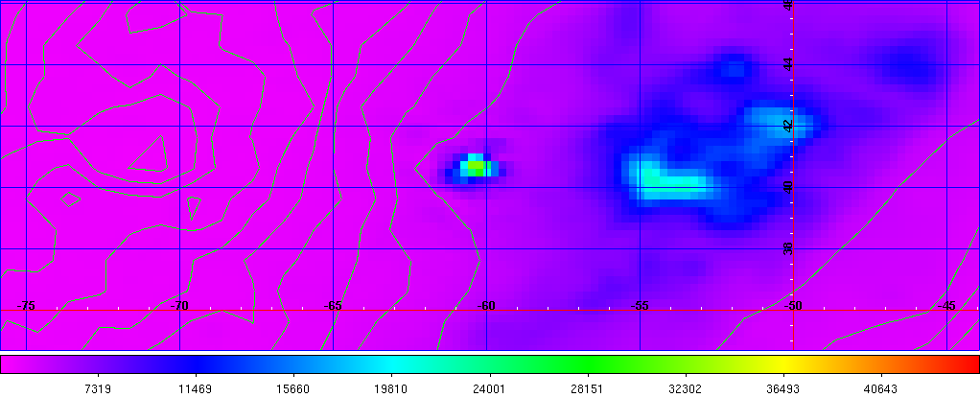Pick the red end of the color bar
Image resolution: width=980 pixels, height=398 pixels.
968,364
